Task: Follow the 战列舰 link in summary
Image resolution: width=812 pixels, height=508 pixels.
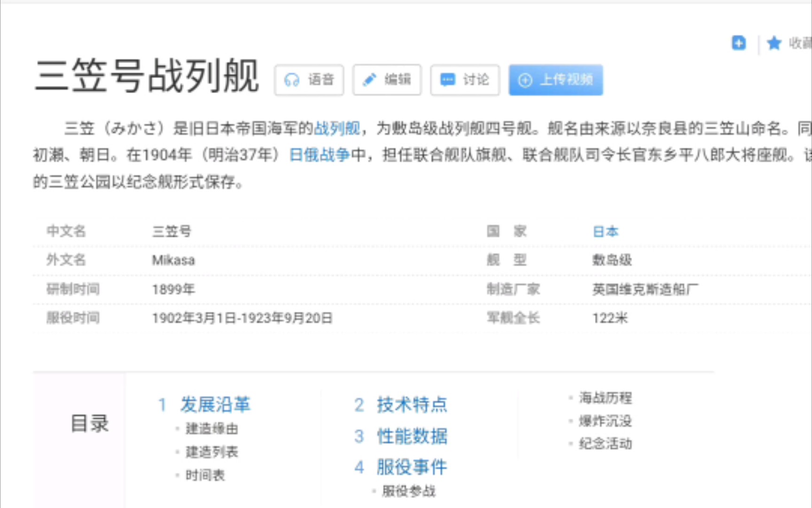Action: (x=337, y=128)
